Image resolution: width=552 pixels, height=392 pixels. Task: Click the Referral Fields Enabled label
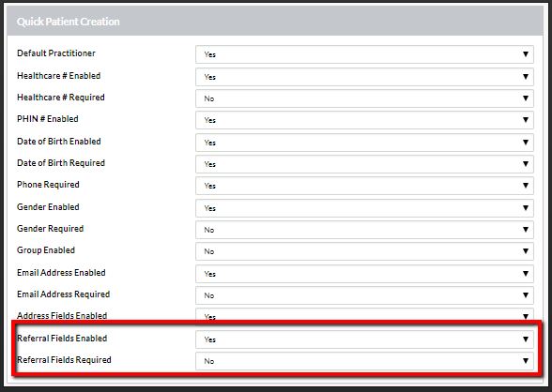tap(62, 339)
